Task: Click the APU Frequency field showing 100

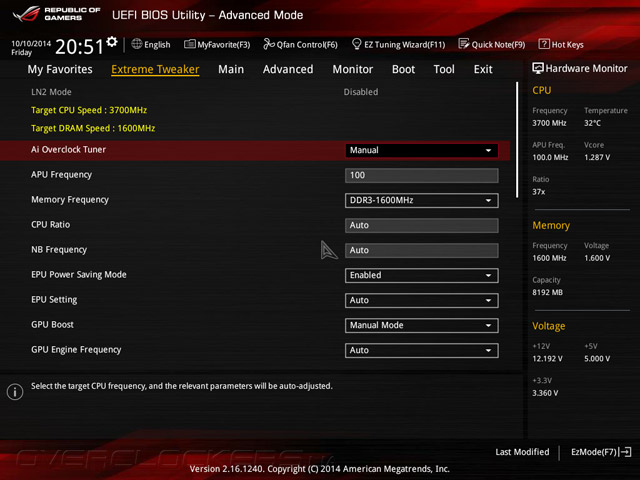Action: [422, 176]
